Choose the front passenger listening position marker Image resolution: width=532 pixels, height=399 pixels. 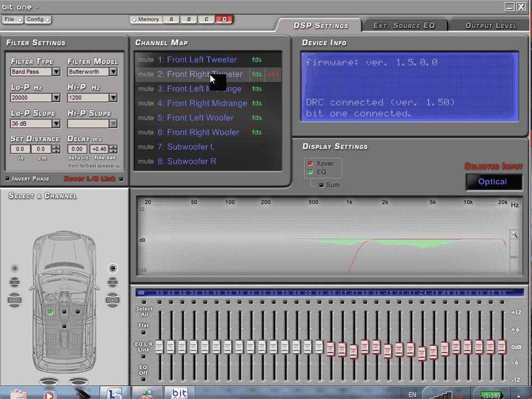[x=78, y=311]
